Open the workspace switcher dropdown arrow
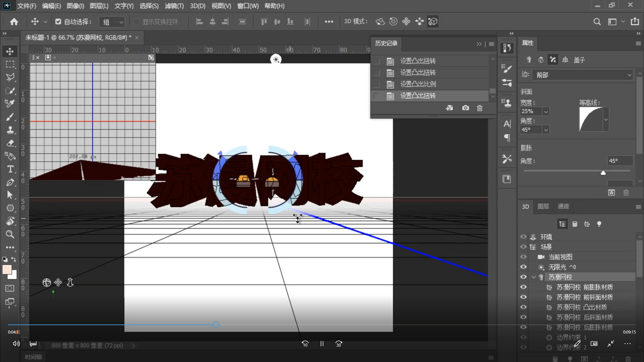This screenshot has width=644, height=362. (623, 22)
